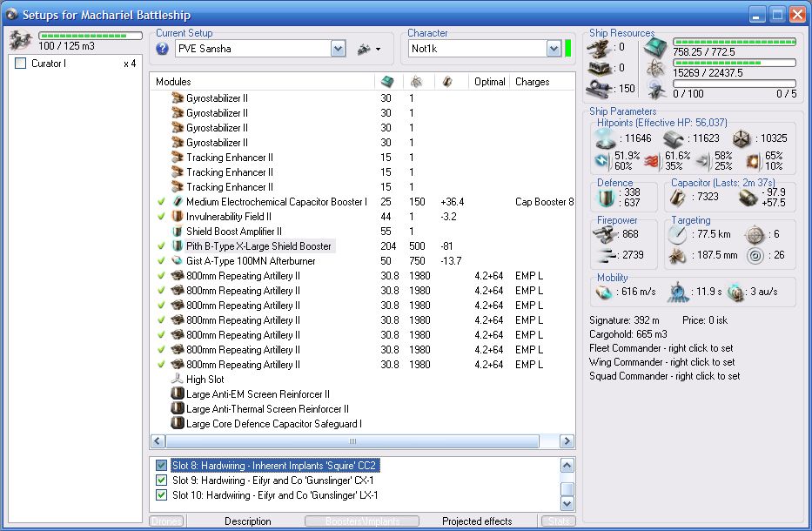Click the explosive resistance icon

click(752, 162)
